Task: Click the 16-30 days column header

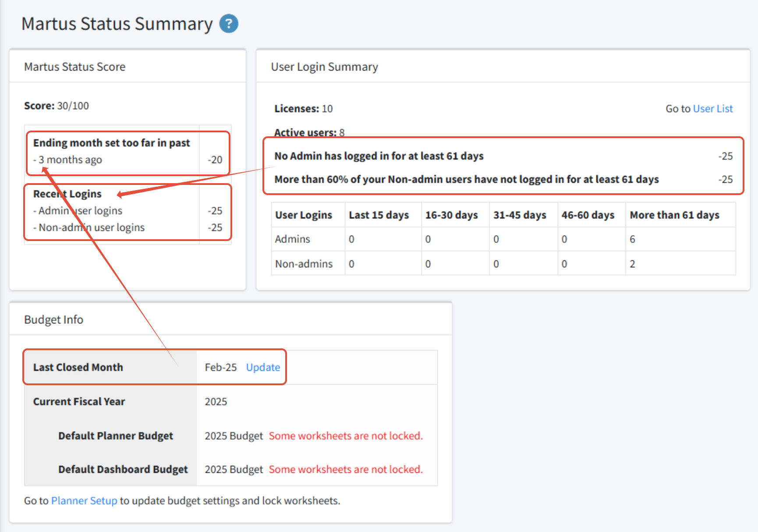Action: [x=452, y=215]
